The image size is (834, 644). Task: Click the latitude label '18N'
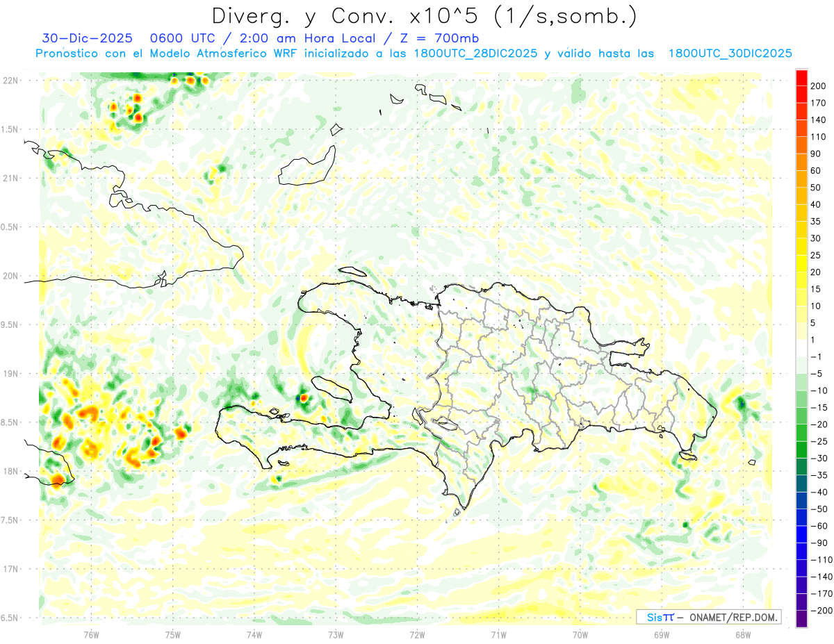click(10, 471)
